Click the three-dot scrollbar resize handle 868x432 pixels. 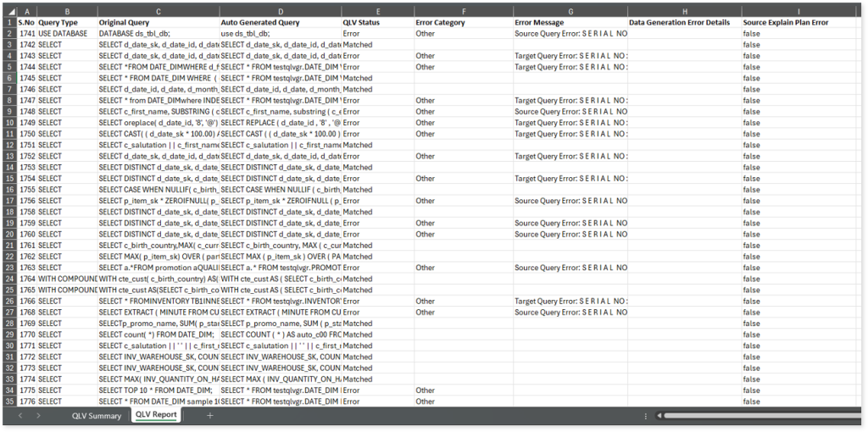click(x=648, y=416)
